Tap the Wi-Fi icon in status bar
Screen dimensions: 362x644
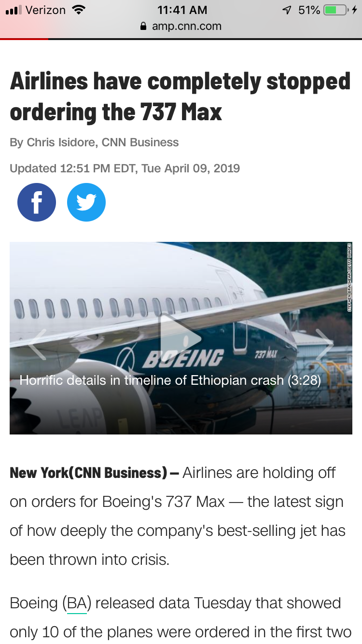pyautogui.click(x=77, y=10)
